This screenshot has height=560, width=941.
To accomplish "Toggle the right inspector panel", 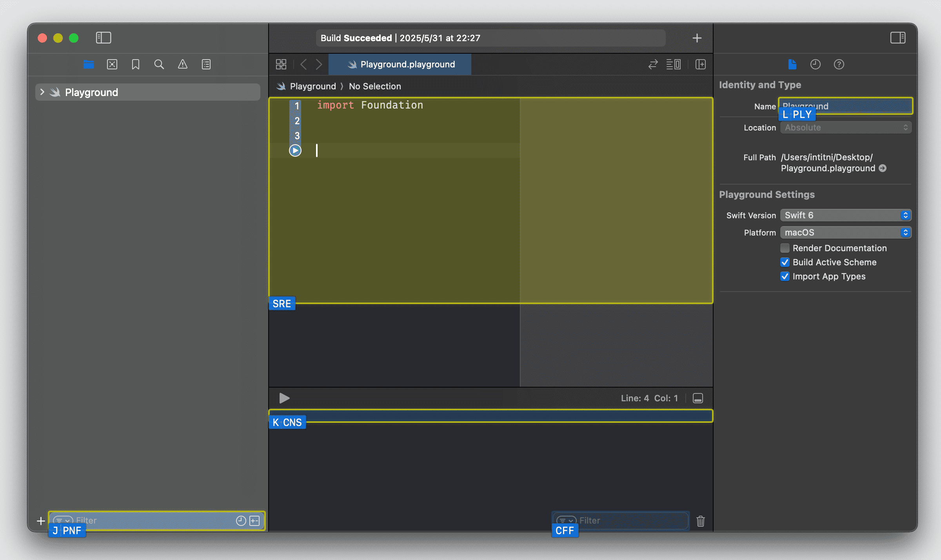I will point(897,38).
